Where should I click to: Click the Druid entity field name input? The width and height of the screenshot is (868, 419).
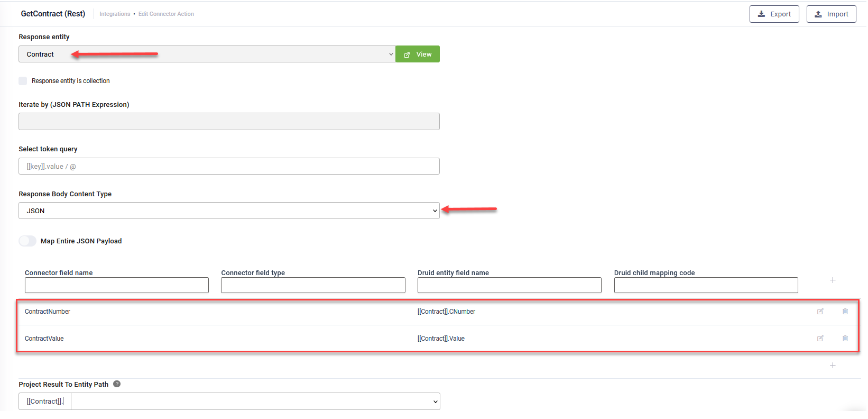tap(510, 285)
